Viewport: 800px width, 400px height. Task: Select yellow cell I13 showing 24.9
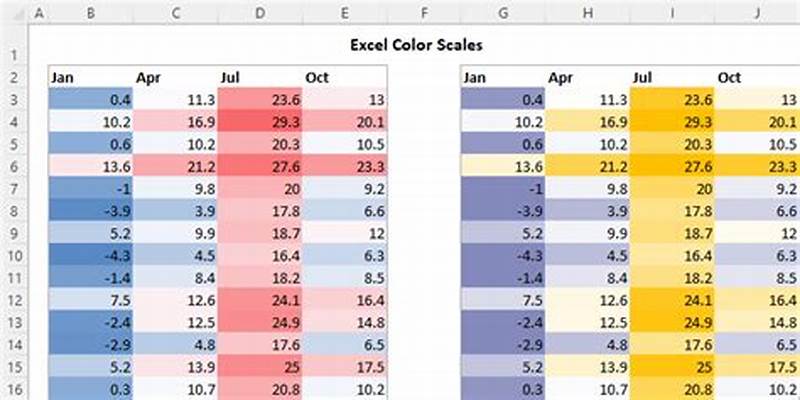(672, 322)
